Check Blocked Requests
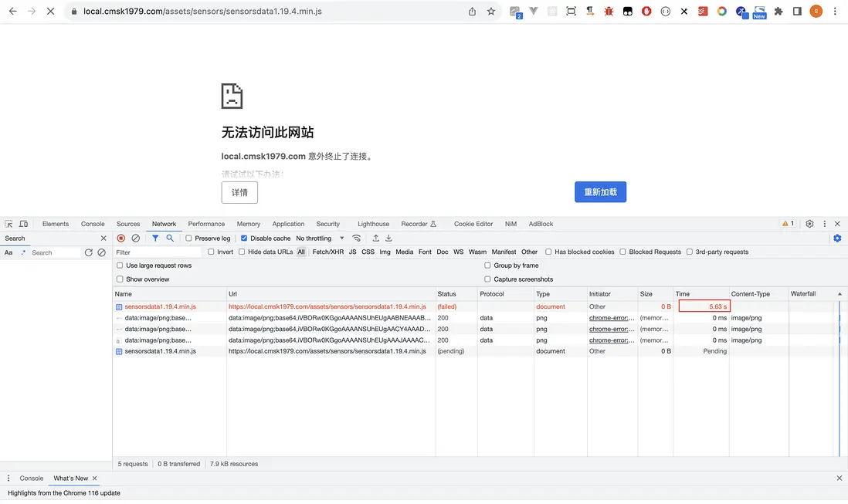Viewport: 848px width, 504px height. pos(623,252)
